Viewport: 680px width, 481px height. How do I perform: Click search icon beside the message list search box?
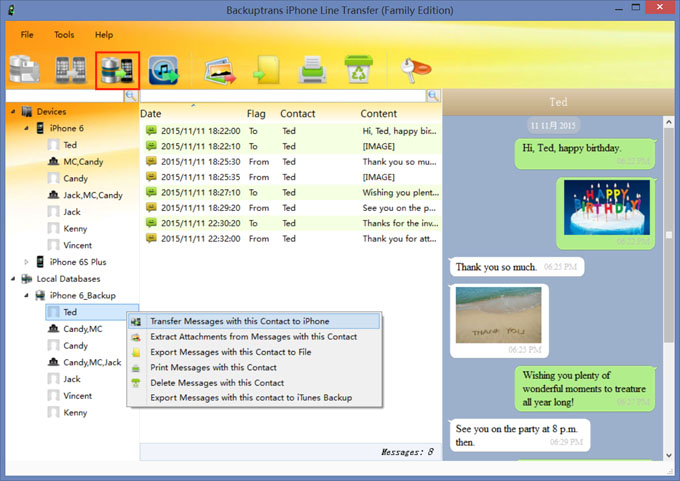pyautogui.click(x=433, y=96)
